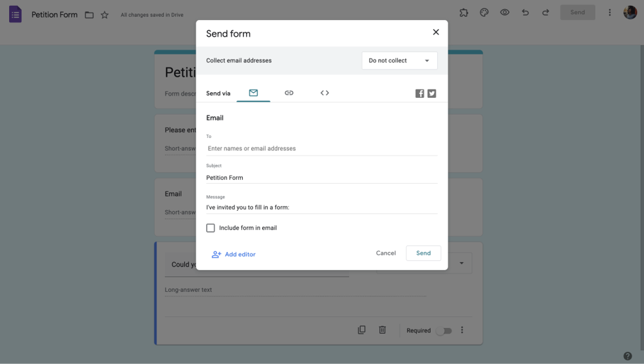This screenshot has height=364, width=644.
Task: Star the Petition Form document
Action: tap(105, 15)
